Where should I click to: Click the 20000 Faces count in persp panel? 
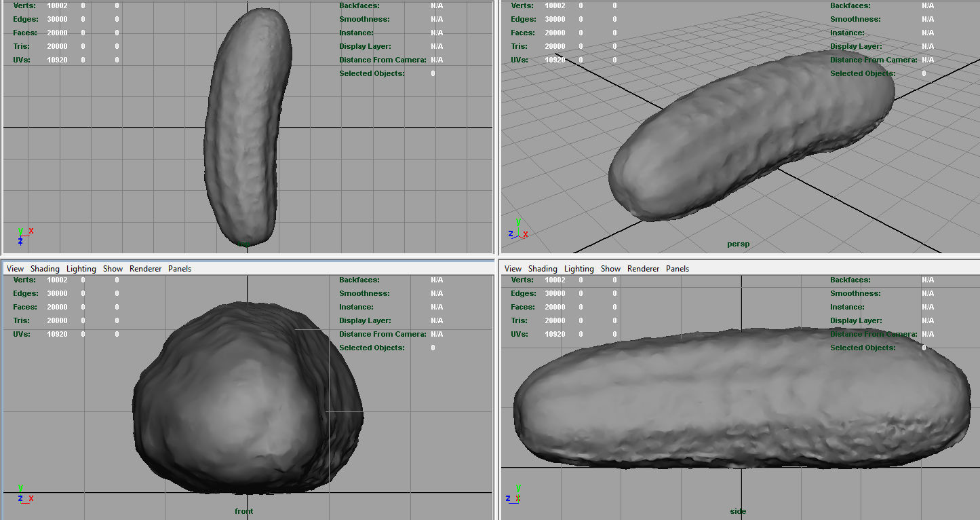point(555,33)
